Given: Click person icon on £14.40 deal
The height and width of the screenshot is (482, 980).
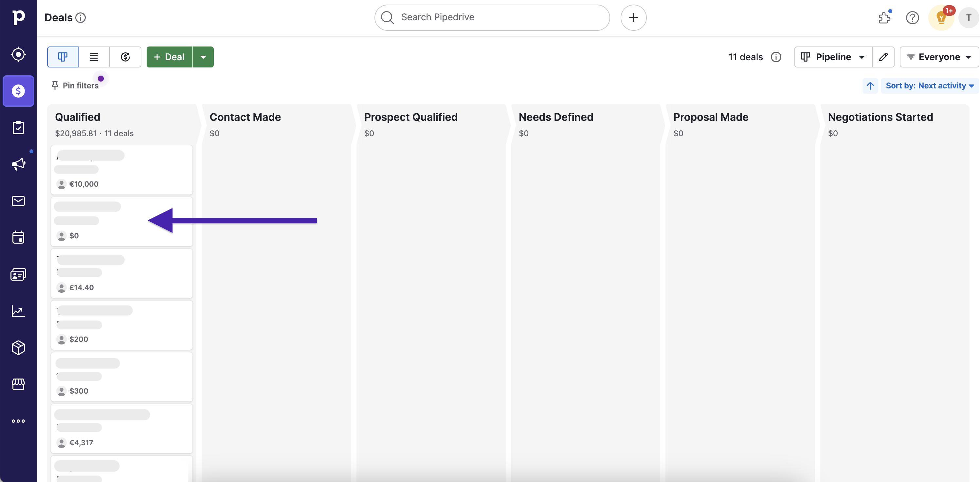Looking at the screenshot, I should [x=61, y=288].
